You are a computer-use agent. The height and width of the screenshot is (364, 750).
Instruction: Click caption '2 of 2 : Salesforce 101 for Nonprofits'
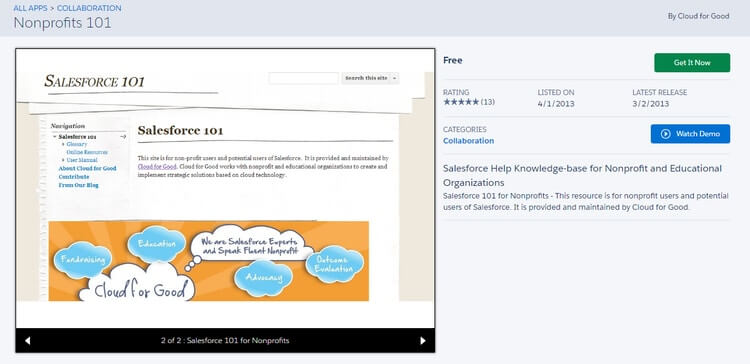pyautogui.click(x=225, y=341)
